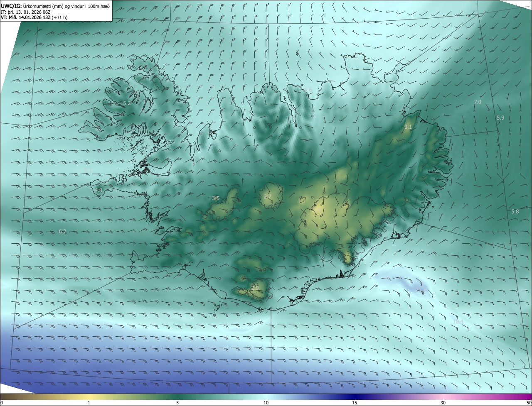
Task: Click the 15 tick on the color scale
Action: pyautogui.click(x=355, y=403)
